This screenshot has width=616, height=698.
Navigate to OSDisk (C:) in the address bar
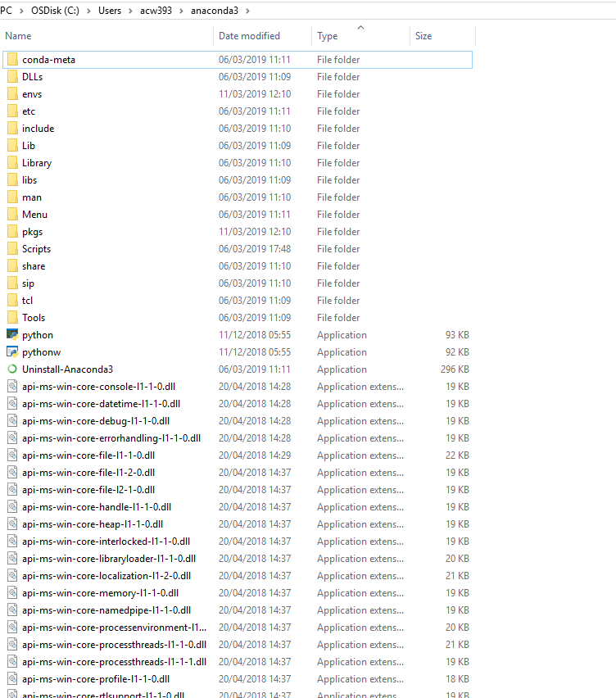click(55, 11)
